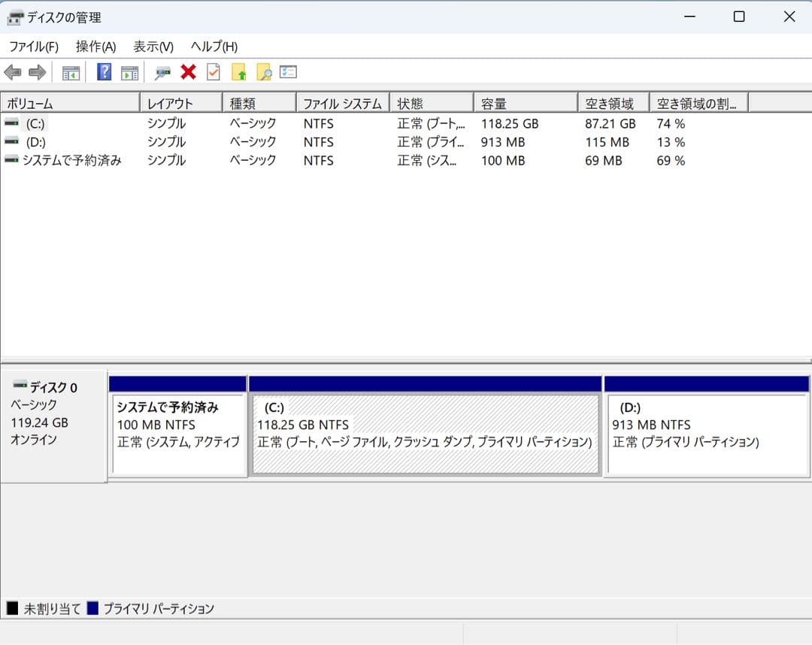
Task: Sort by レイアウト column header
Action: point(181,103)
